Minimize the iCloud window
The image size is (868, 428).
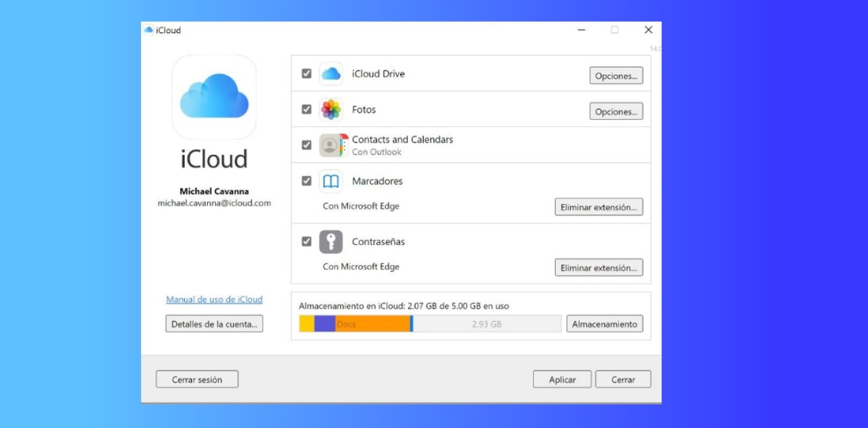point(581,30)
